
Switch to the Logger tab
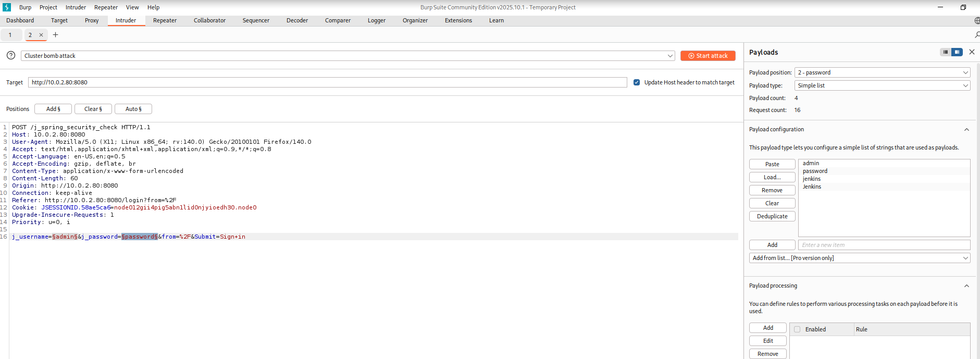[377, 21]
